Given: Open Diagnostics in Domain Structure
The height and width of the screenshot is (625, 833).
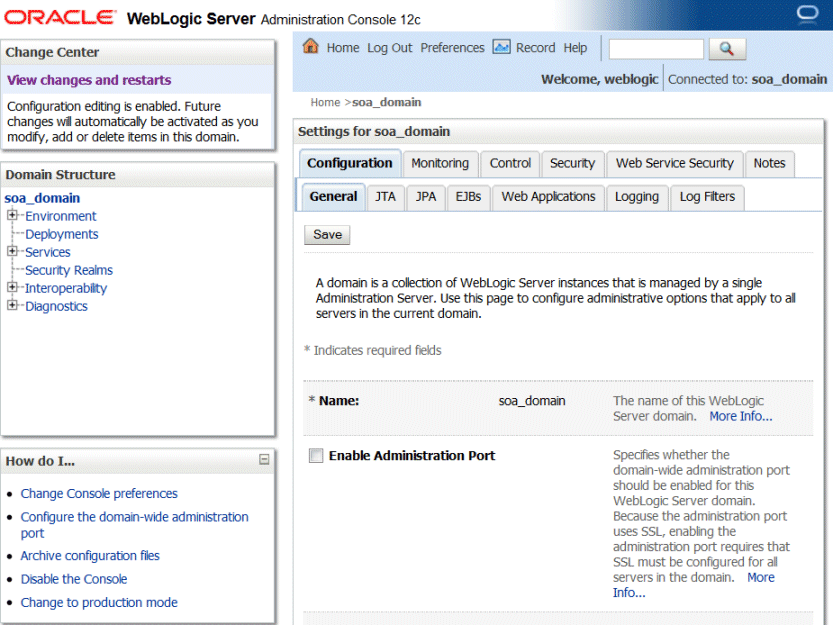Looking at the screenshot, I should [56, 306].
